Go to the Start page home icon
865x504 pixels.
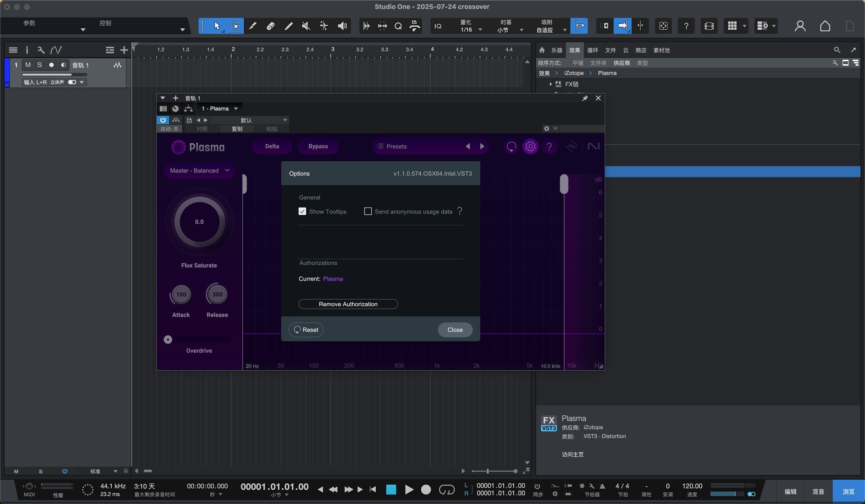click(825, 26)
